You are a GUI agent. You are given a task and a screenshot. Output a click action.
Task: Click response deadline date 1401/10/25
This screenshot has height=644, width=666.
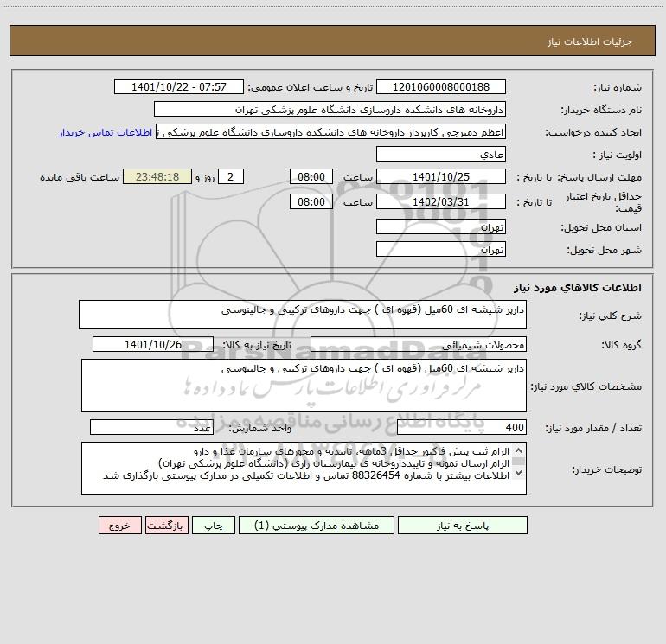[441, 176]
